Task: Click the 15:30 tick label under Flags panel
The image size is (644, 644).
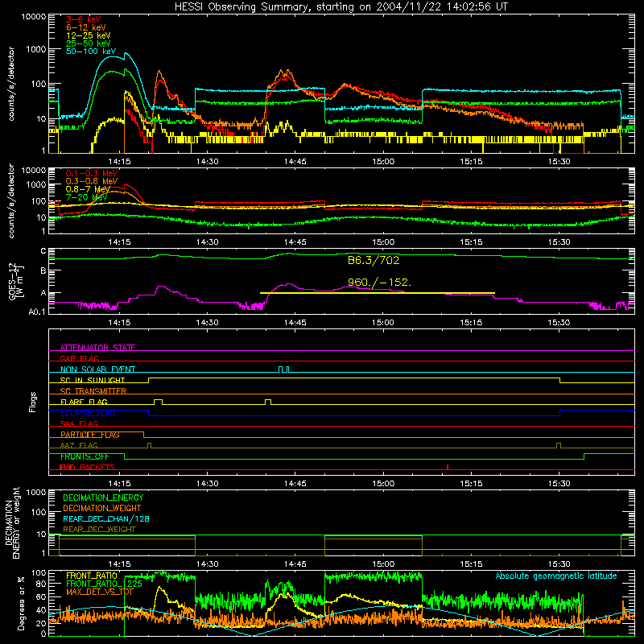Action: point(559,484)
